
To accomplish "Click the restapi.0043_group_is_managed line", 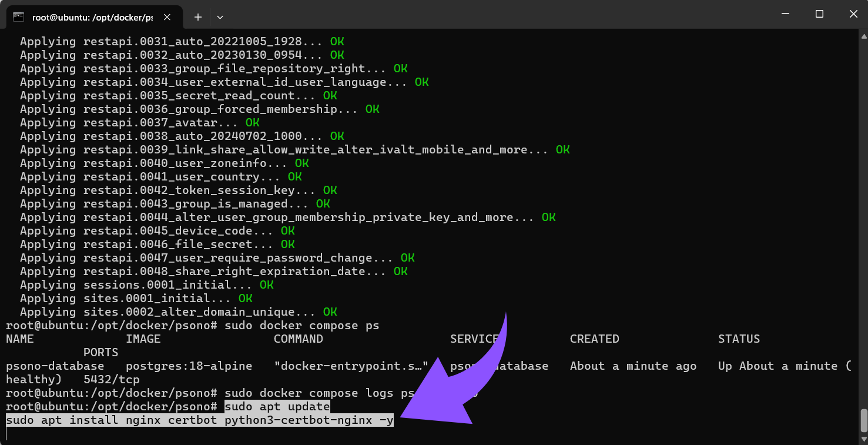I will coord(175,204).
